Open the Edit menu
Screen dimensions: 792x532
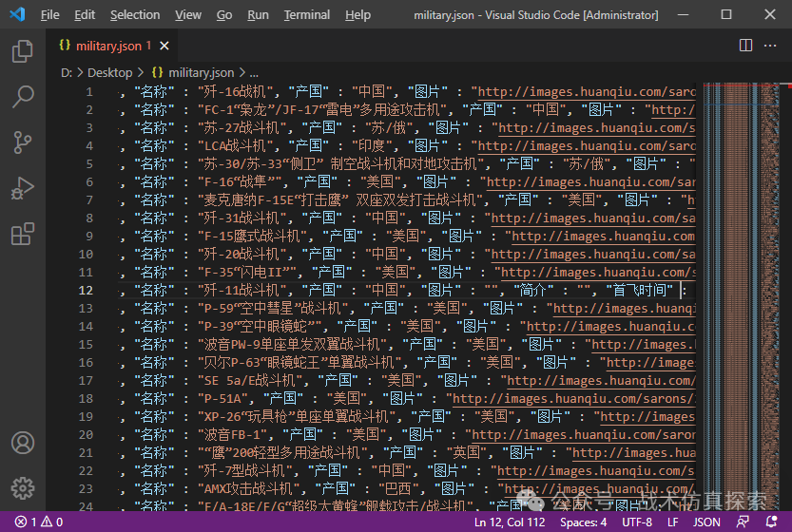pyautogui.click(x=85, y=15)
